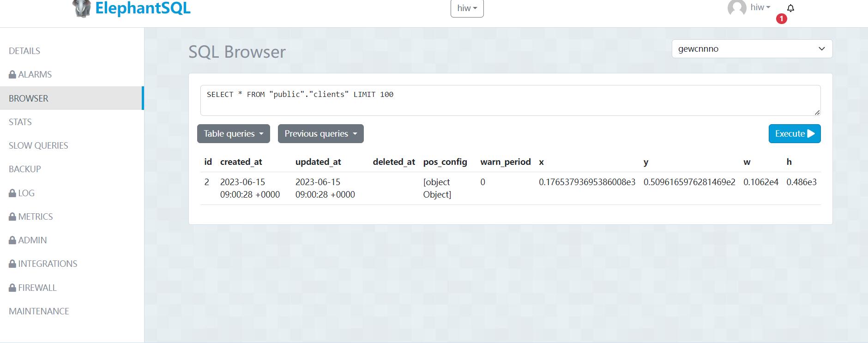Open the notification bell icon
868x343 pixels.
click(790, 8)
